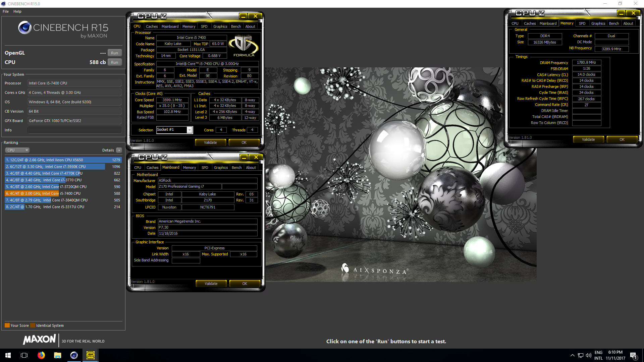
Task: Open the CPU ranking type dropdown
Action: [17, 150]
